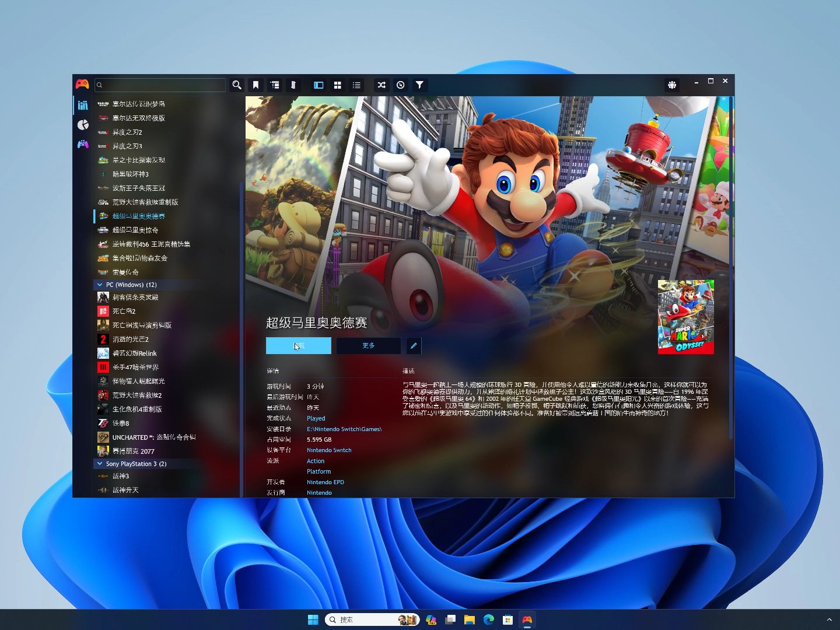Select 铁拳8 in the game list
840x630 pixels.
(x=166, y=423)
